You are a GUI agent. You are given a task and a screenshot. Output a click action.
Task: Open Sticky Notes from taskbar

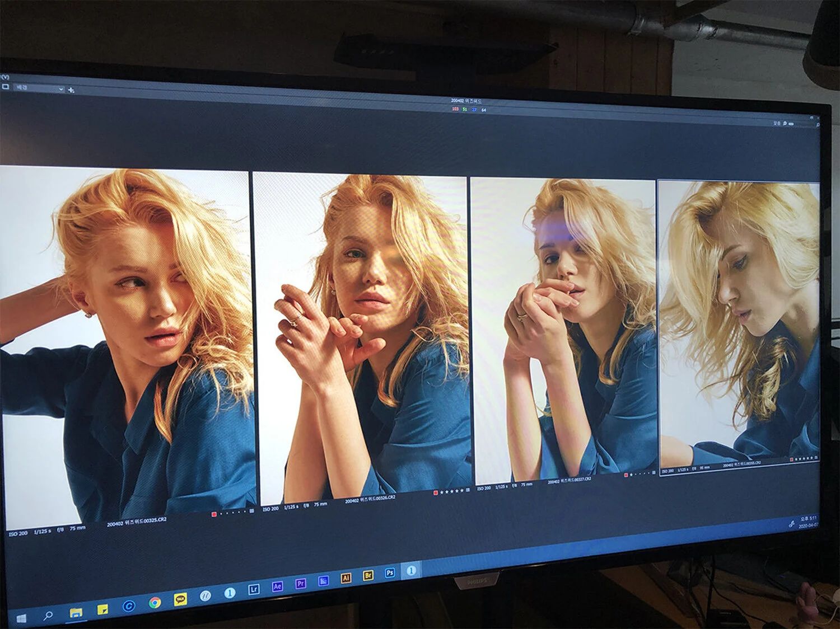point(103,610)
